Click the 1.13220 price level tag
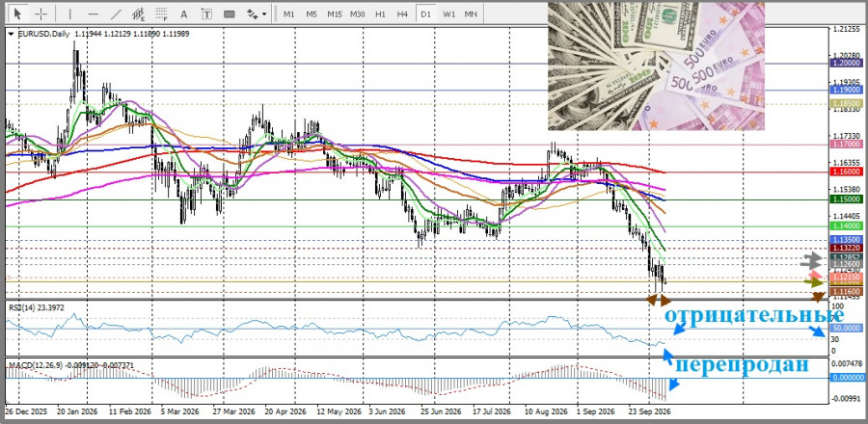 tap(846, 249)
